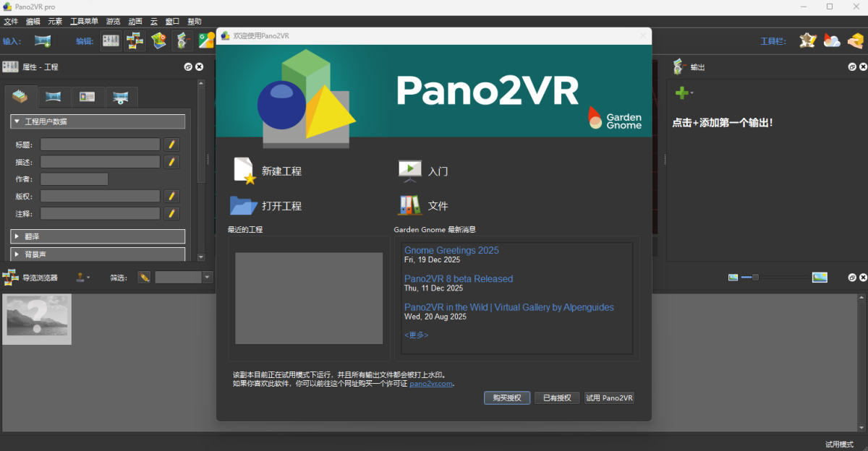Expand the 翻译 section
The width and height of the screenshot is (868, 451).
click(x=17, y=236)
